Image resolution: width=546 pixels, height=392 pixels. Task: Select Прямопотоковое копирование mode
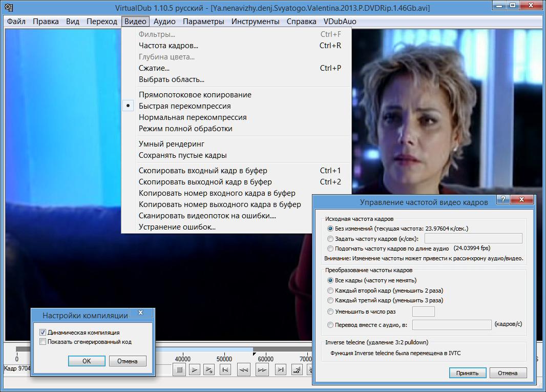pos(237,95)
